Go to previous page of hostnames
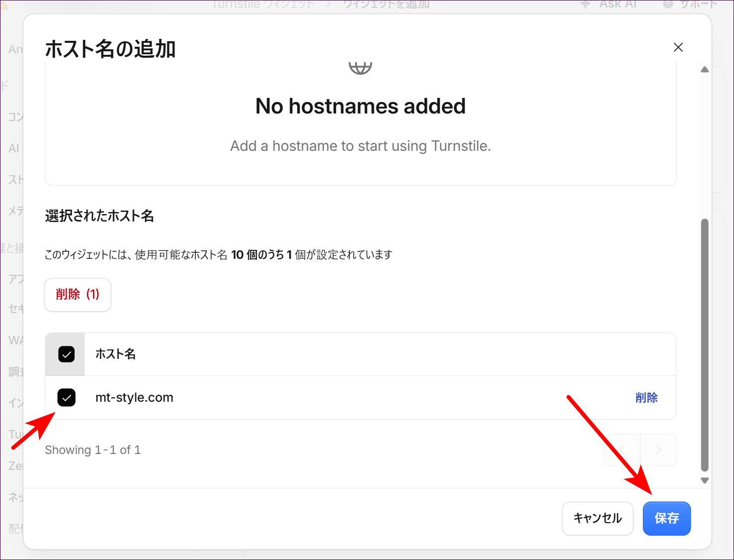This screenshot has width=734, height=560. point(622,450)
